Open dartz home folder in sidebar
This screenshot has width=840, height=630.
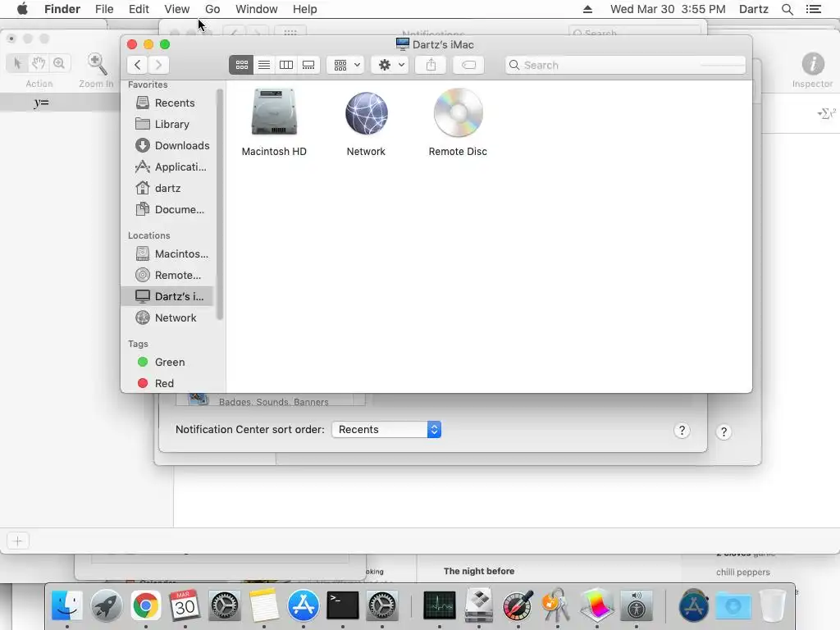(167, 189)
